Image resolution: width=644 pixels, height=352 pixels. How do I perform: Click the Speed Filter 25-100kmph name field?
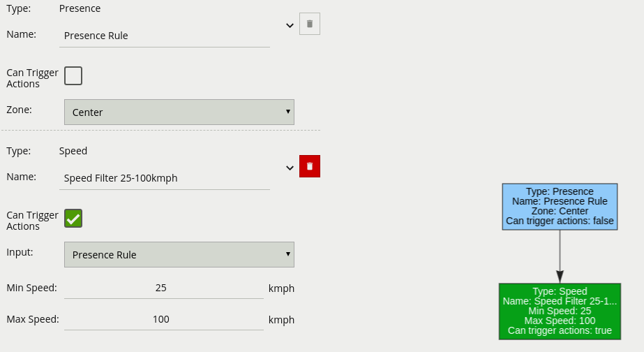click(x=164, y=178)
